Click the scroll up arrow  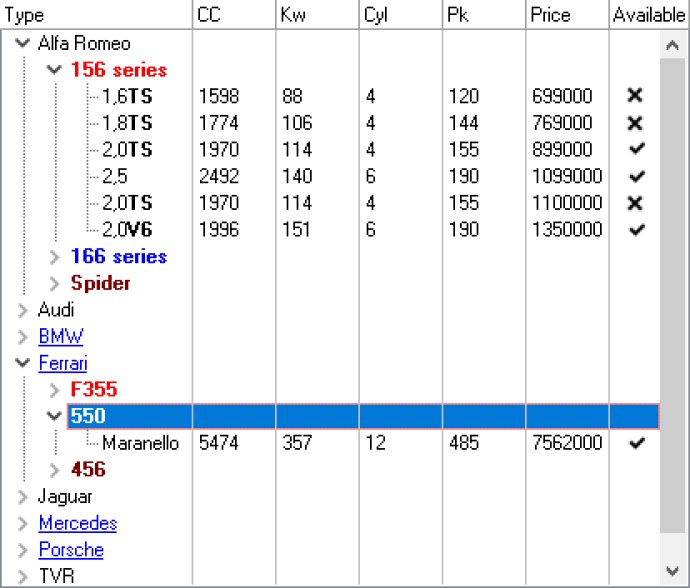pos(672,45)
